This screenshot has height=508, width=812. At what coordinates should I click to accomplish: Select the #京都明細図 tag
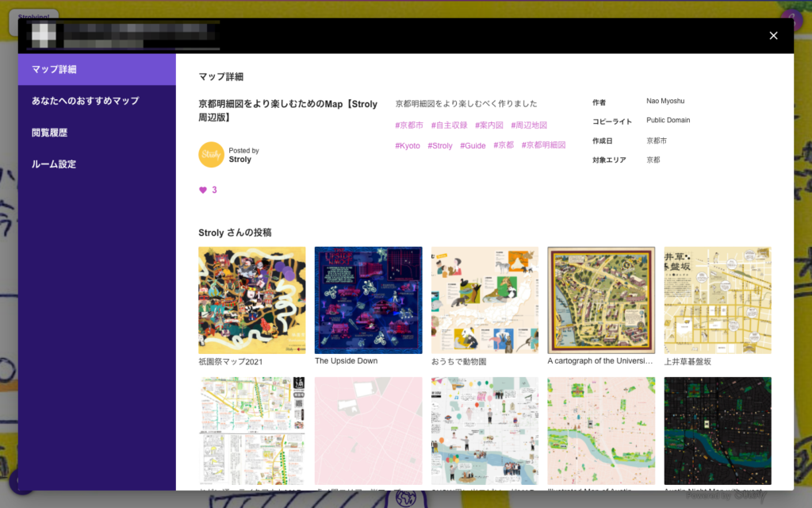click(543, 146)
